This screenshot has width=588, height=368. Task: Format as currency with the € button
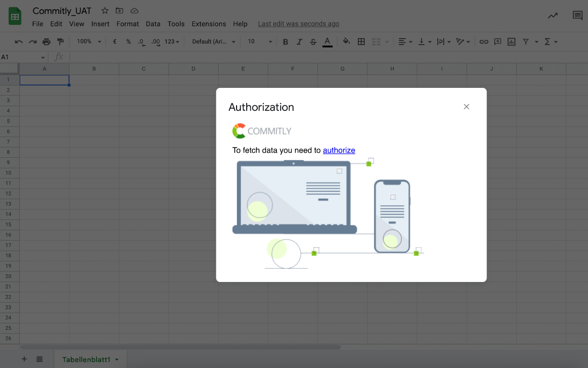coord(114,41)
